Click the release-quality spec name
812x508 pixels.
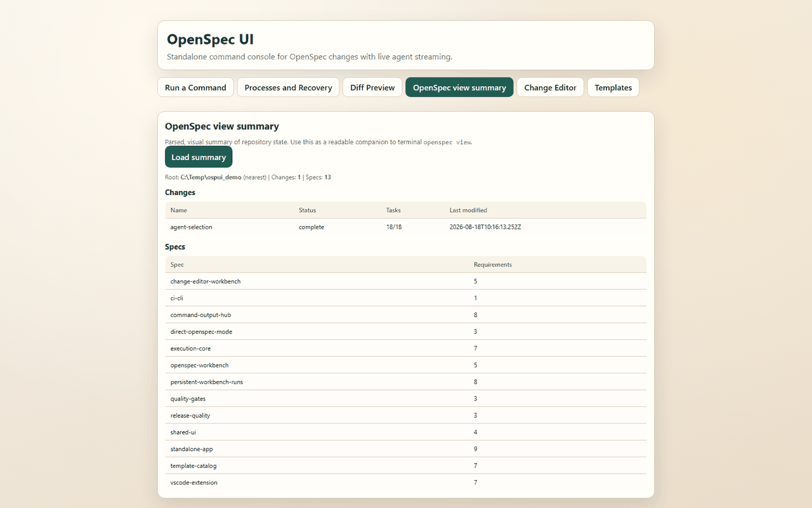click(x=190, y=415)
